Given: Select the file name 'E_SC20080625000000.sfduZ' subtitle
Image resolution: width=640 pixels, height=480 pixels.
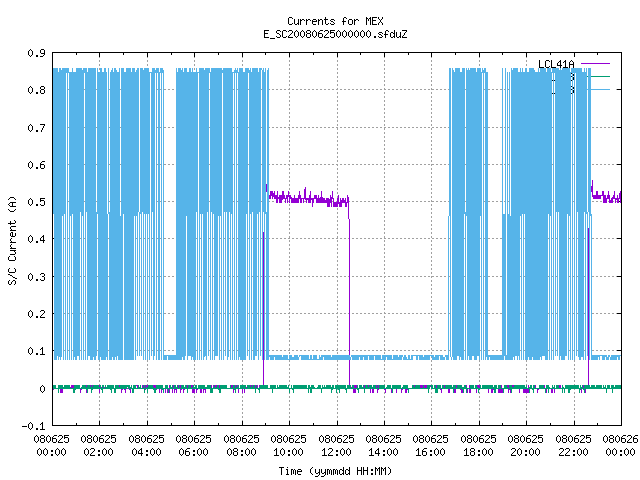Looking at the screenshot, I should (x=335, y=34).
